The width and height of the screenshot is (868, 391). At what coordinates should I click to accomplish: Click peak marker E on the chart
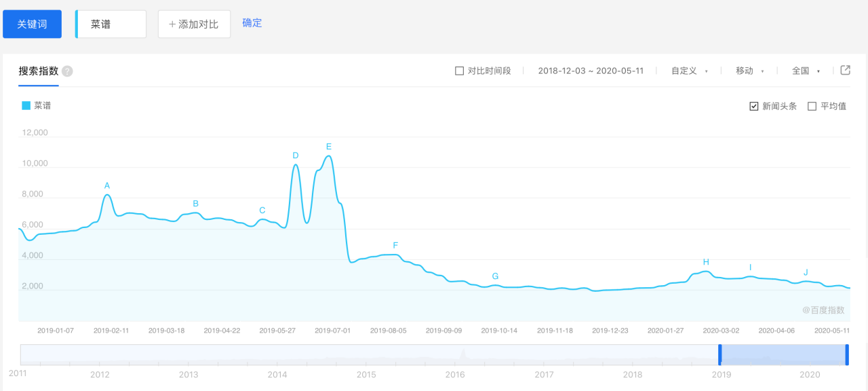(x=328, y=146)
